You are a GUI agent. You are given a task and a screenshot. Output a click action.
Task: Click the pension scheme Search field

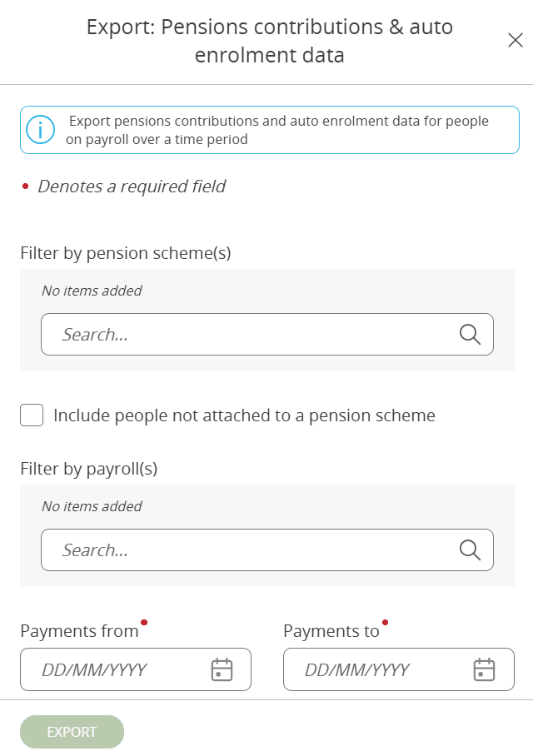(208, 334)
